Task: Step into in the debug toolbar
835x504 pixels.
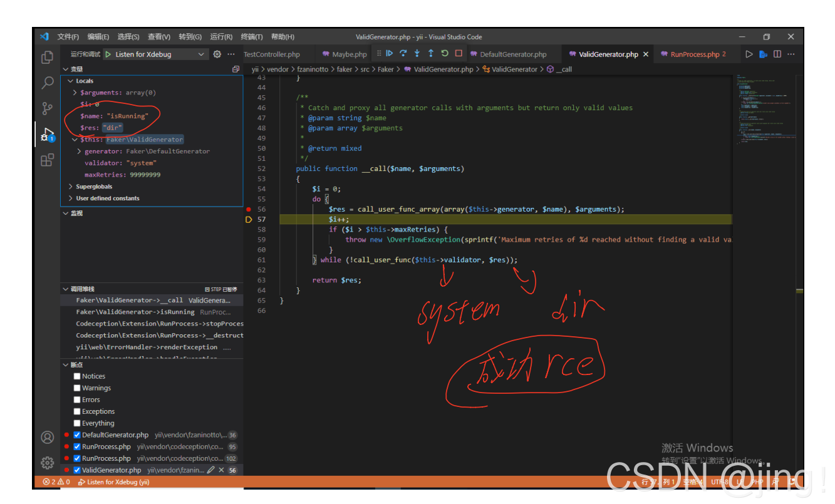Action: 417,54
